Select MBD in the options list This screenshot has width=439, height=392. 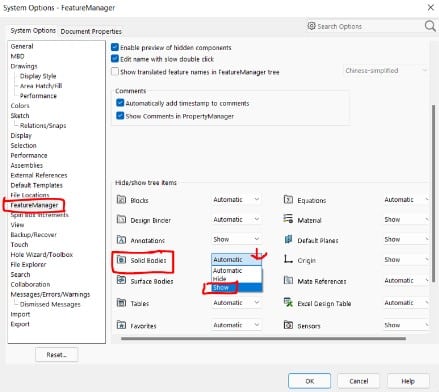tap(17, 56)
